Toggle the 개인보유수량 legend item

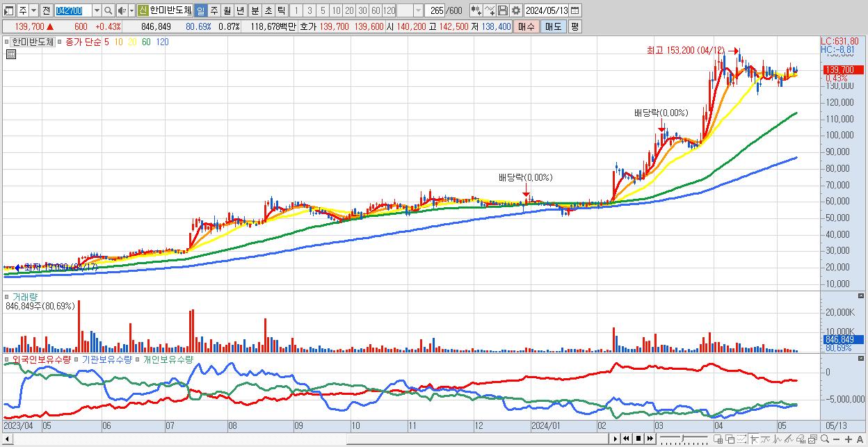point(168,359)
